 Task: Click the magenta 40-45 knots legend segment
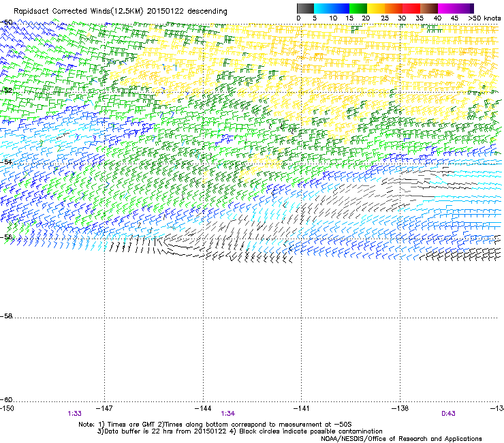(x=447, y=8)
